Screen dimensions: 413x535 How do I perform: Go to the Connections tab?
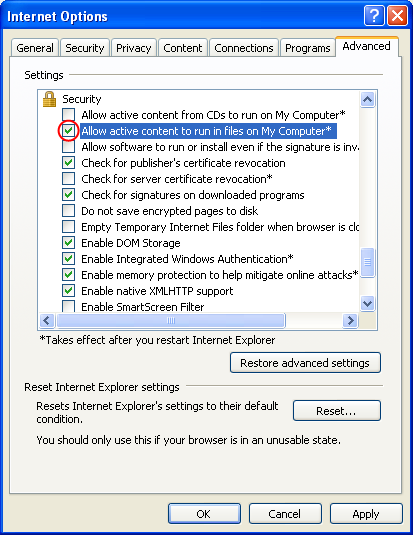click(244, 48)
